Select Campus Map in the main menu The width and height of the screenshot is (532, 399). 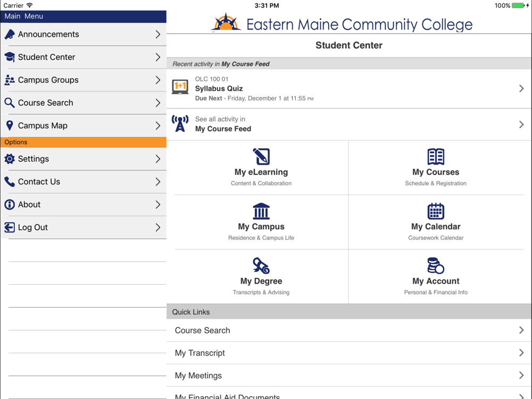[84, 126]
